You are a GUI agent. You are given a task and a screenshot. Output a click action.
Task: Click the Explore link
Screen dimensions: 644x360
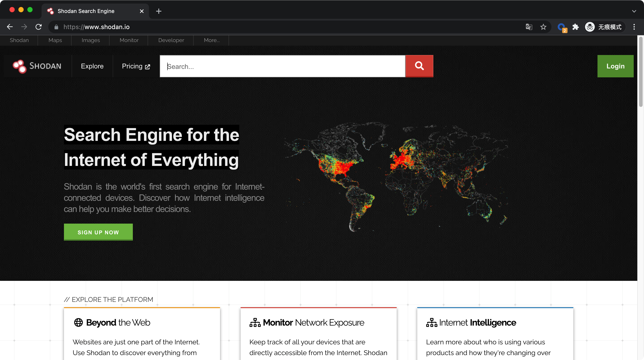tap(92, 66)
